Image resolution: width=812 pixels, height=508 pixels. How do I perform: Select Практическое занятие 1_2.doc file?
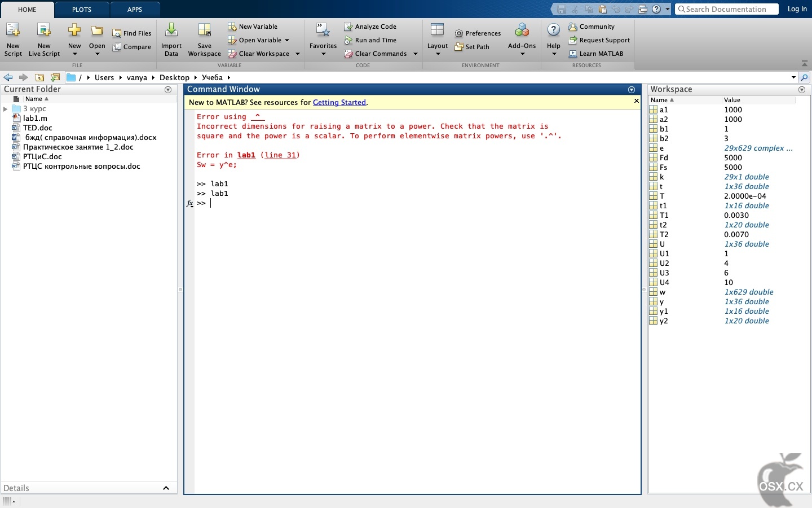78,147
